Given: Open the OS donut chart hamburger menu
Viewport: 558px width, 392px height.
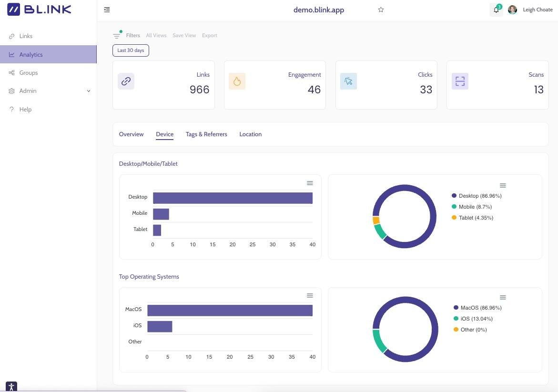Looking at the screenshot, I should [503, 297].
